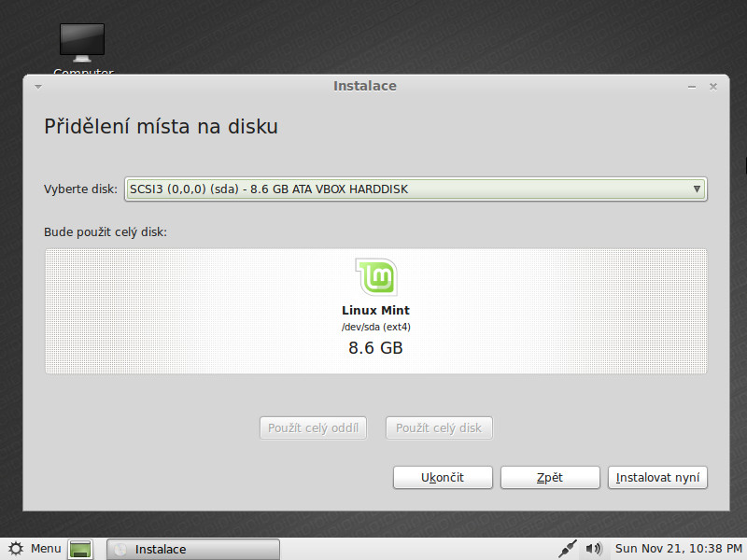
Task: Click the Použít celý oddíl button
Action: [x=313, y=428]
